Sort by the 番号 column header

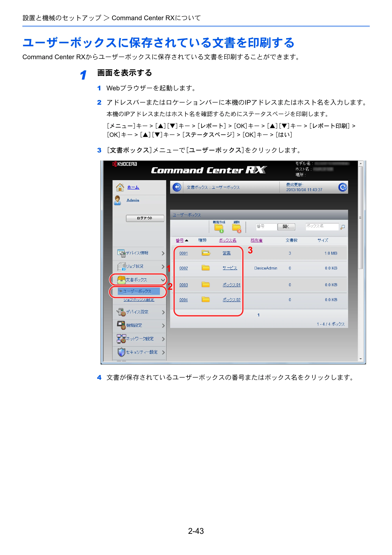pos(180,240)
